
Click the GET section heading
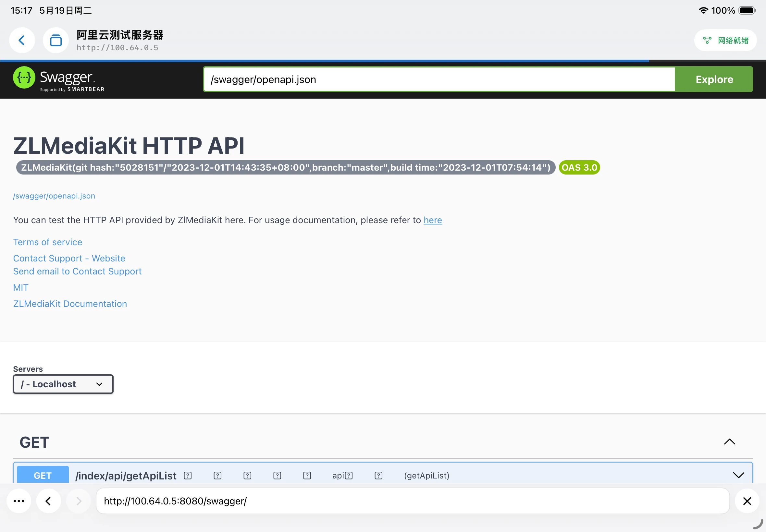click(x=34, y=442)
